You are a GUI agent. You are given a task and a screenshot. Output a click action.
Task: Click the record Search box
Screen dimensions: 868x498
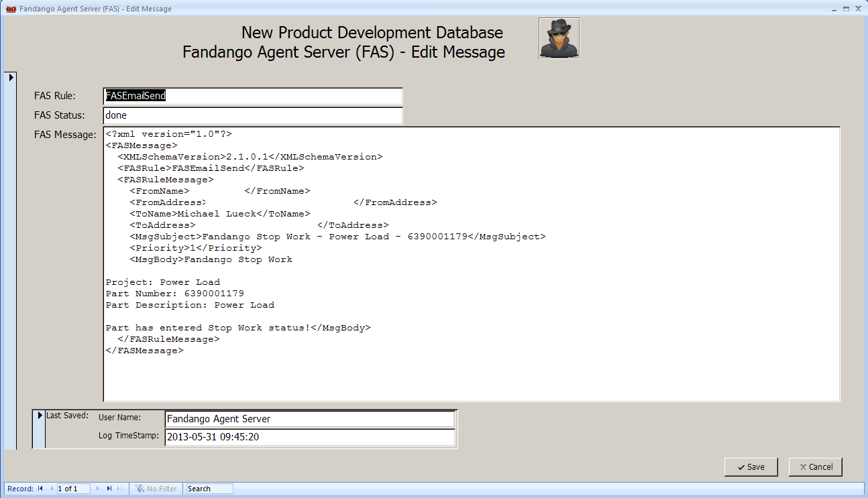coord(209,489)
